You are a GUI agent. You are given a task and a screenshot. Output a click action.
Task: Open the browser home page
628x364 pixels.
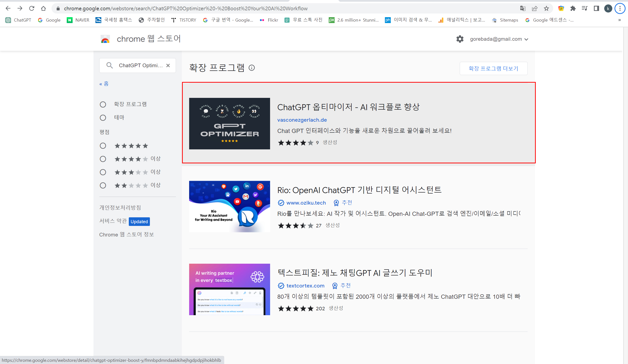[x=43, y=9]
